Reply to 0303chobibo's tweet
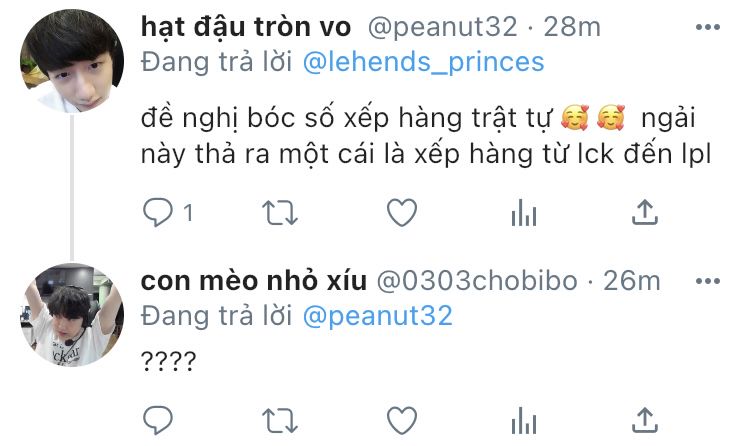 (x=158, y=420)
